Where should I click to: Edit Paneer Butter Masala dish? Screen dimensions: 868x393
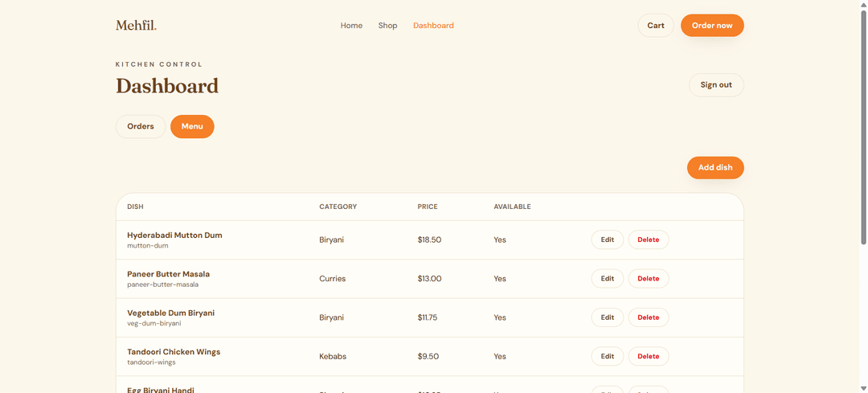click(608, 278)
